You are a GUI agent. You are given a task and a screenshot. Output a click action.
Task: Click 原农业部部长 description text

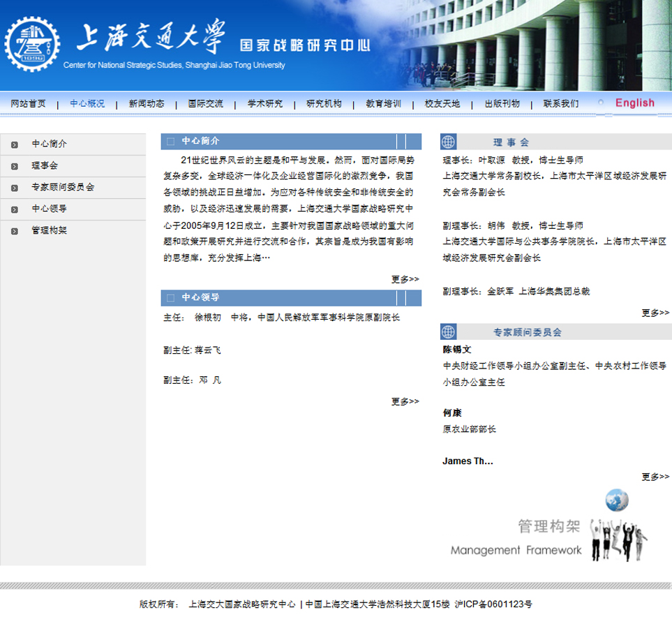point(470,430)
